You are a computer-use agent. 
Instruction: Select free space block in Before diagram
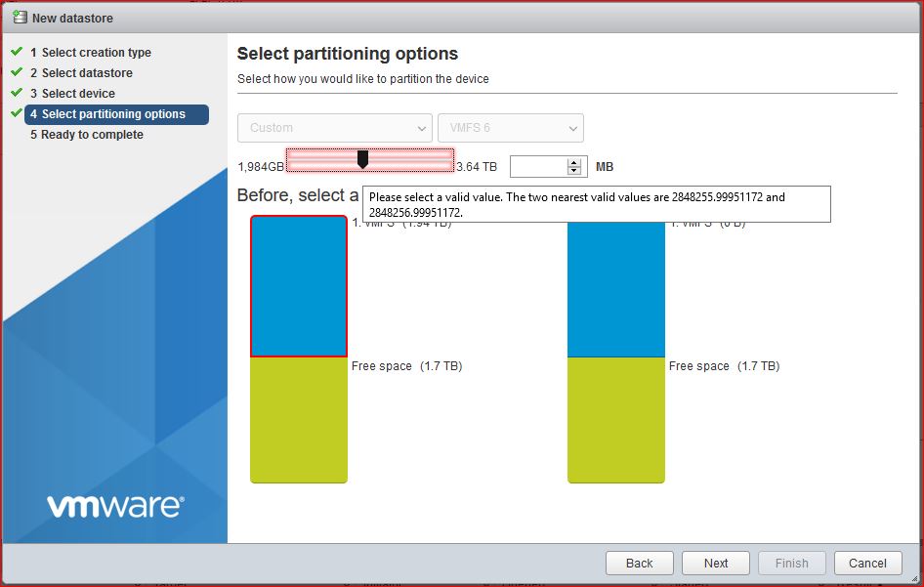(x=299, y=420)
